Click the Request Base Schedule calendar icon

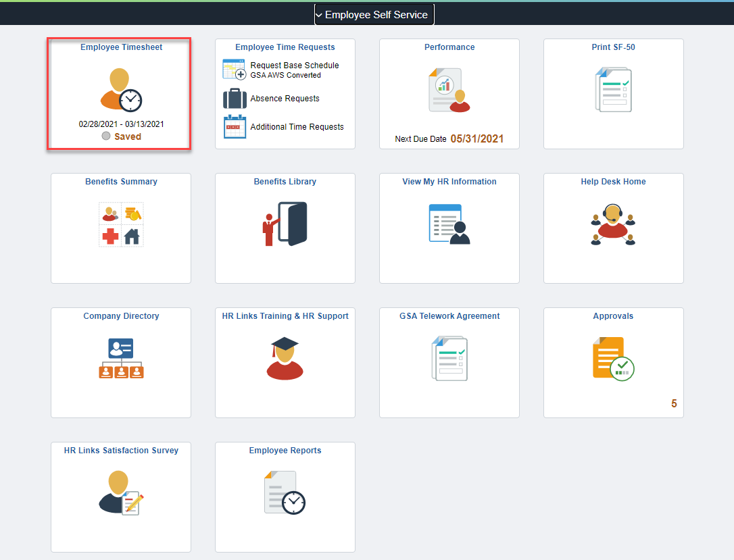point(233,69)
